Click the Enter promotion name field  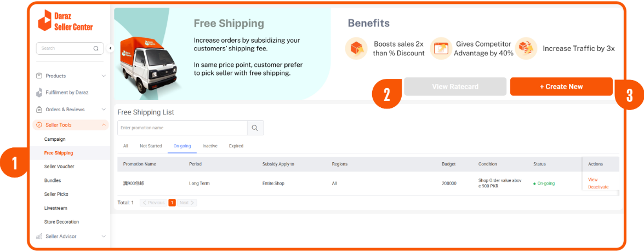183,128
